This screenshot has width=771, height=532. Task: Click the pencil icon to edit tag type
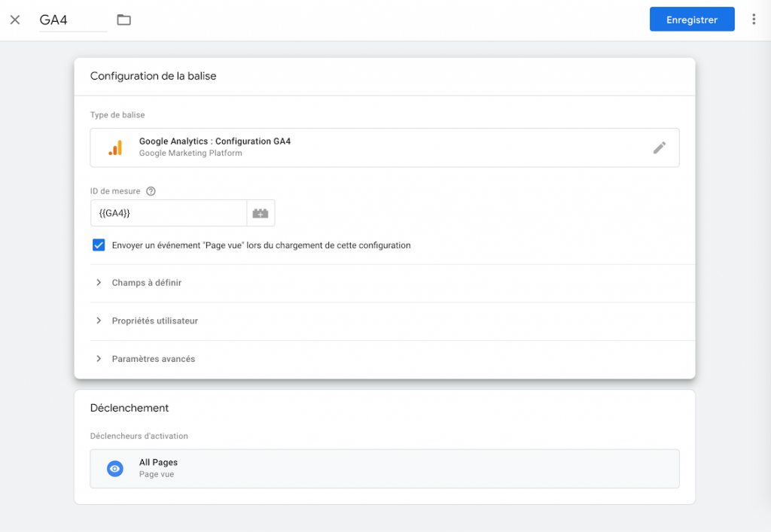pyautogui.click(x=660, y=147)
